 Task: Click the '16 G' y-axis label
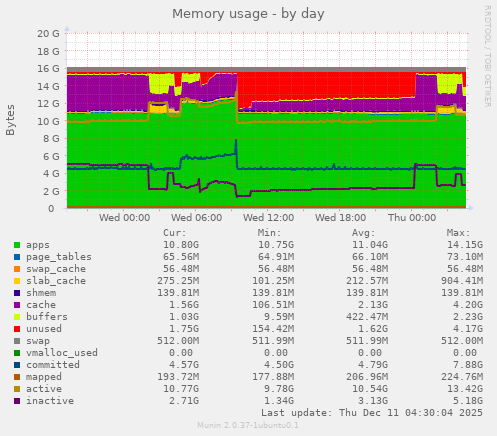(48, 69)
